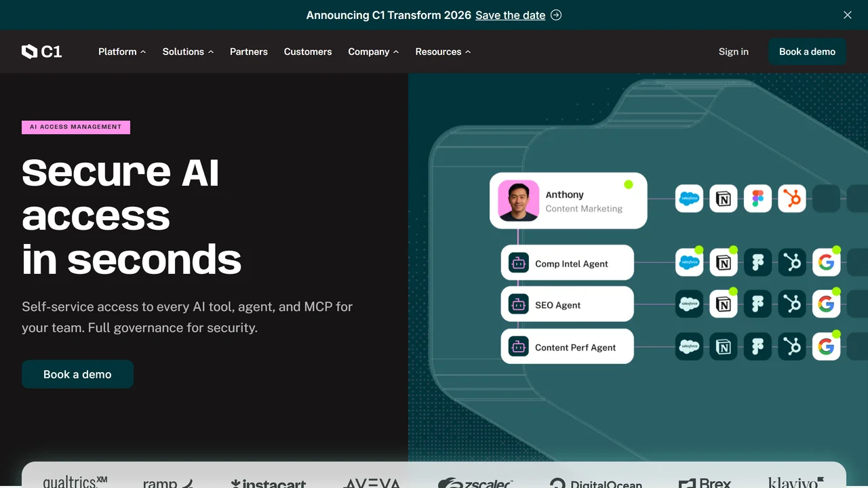Viewport: 868px width, 488px height.
Task: Click Google icon in Comp Intel Agent row
Action: 826,262
